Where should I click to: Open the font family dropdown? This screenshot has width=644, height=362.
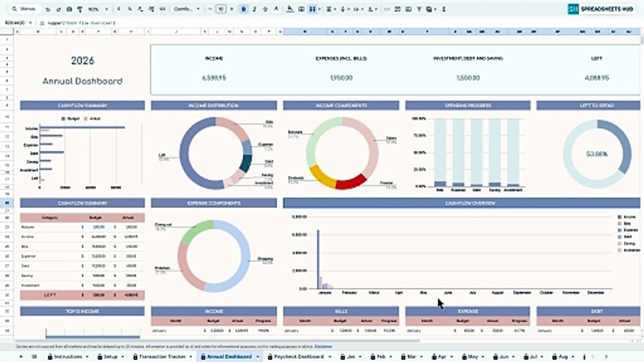point(187,9)
